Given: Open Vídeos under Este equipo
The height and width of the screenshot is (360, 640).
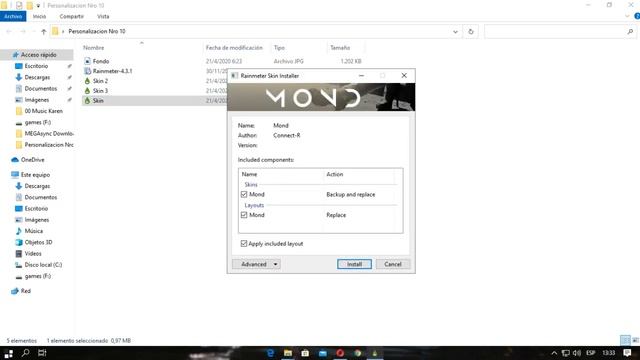Looking at the screenshot, I should [33, 253].
